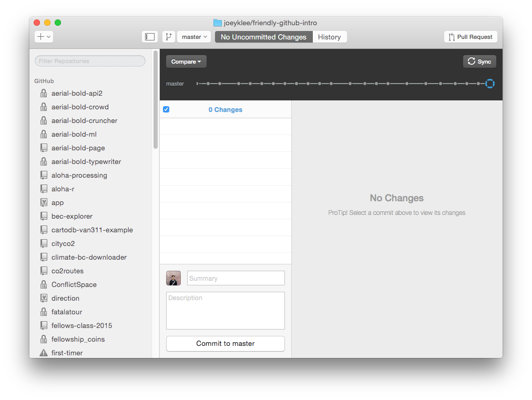The height and width of the screenshot is (400, 532).
Task: Click repo icon beside cartodb-van311-example
Action: [44, 230]
